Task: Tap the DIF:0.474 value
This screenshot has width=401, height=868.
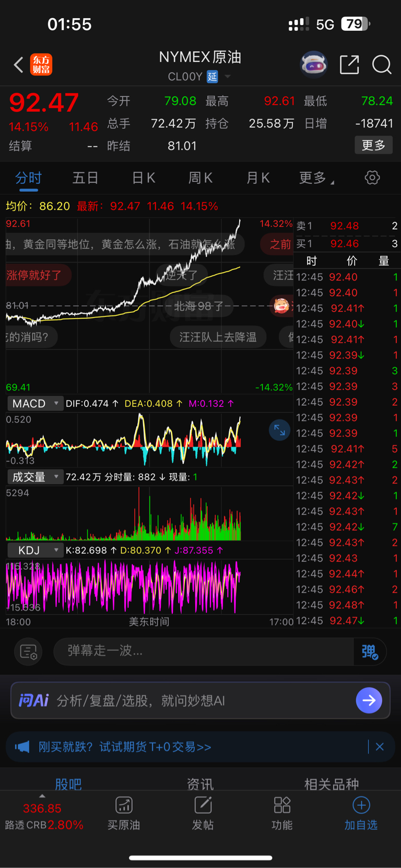Action: point(92,404)
